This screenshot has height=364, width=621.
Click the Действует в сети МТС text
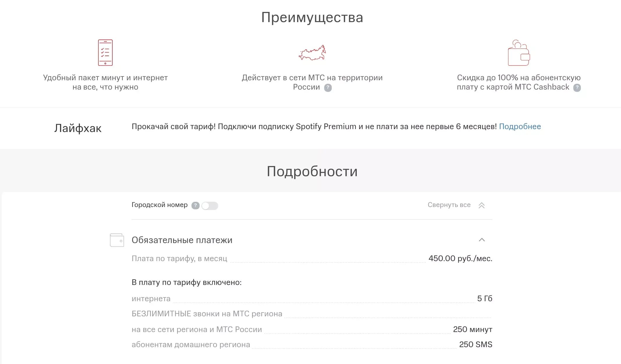pos(312,82)
